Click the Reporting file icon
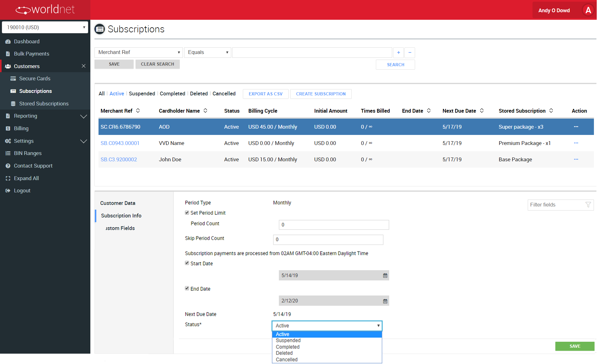598x364 pixels. [8, 116]
